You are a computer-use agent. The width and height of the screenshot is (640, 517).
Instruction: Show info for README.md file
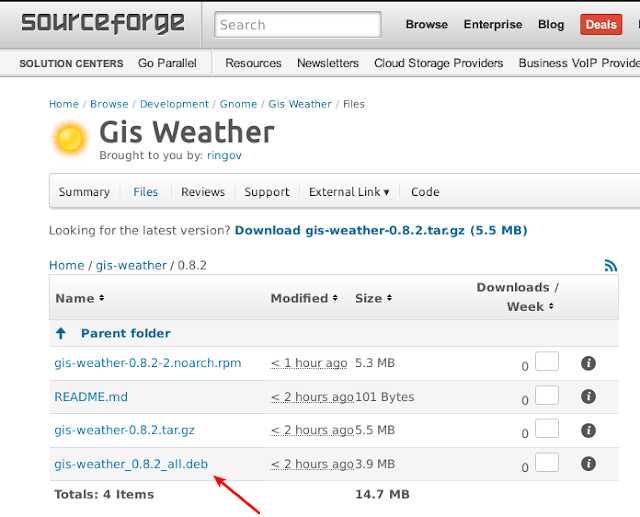click(588, 396)
